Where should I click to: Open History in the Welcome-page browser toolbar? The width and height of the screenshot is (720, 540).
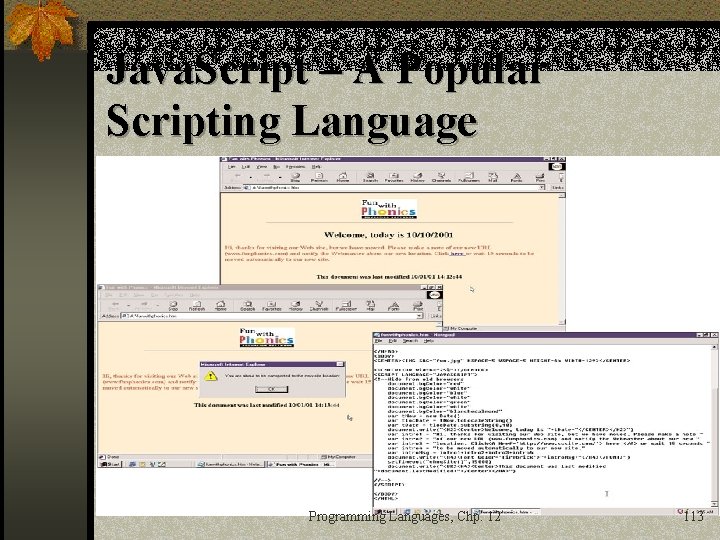pos(417,177)
